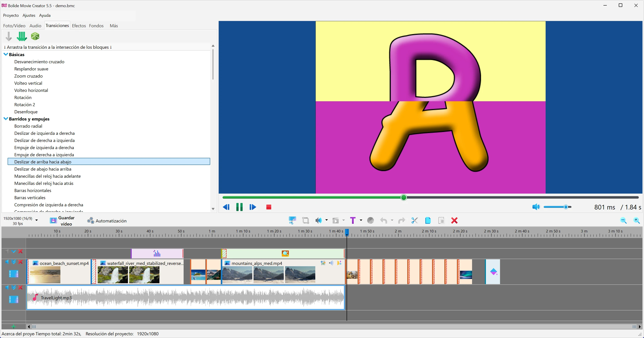644x338 pixels.
Task: Click the purple T text tool icon
Action: (353, 220)
